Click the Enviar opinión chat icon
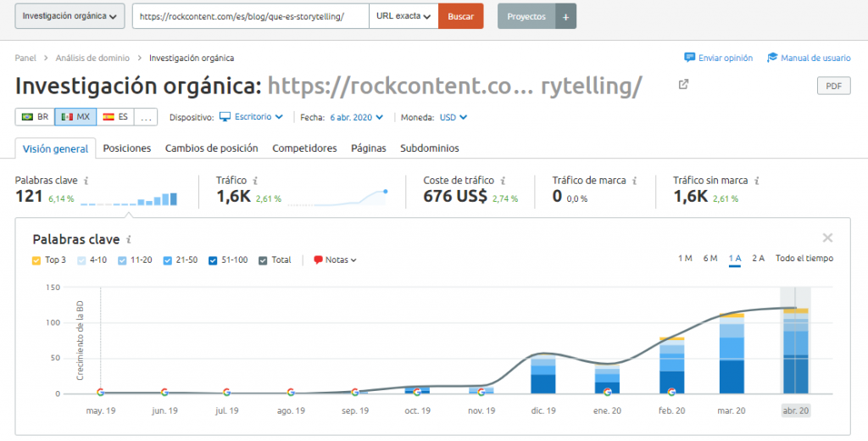The height and width of the screenshot is (441, 868). [x=689, y=58]
